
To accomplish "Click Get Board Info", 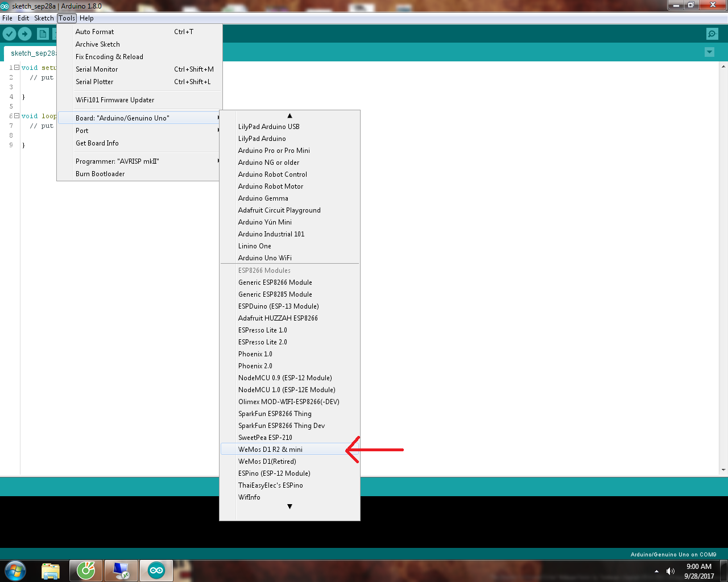I will (139, 143).
